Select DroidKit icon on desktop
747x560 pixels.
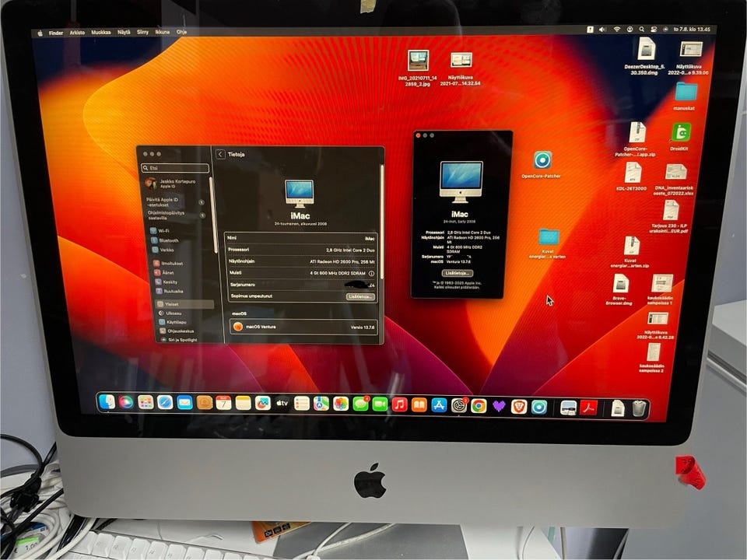[682, 132]
